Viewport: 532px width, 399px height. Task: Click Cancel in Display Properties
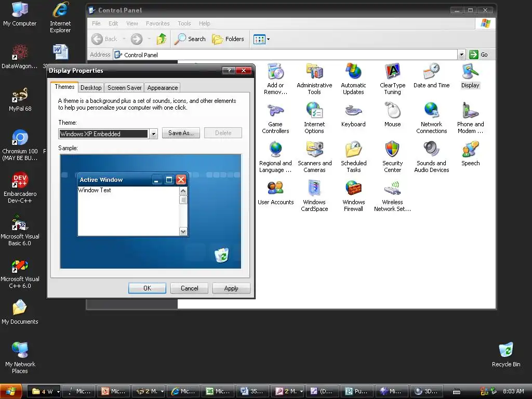coord(189,288)
